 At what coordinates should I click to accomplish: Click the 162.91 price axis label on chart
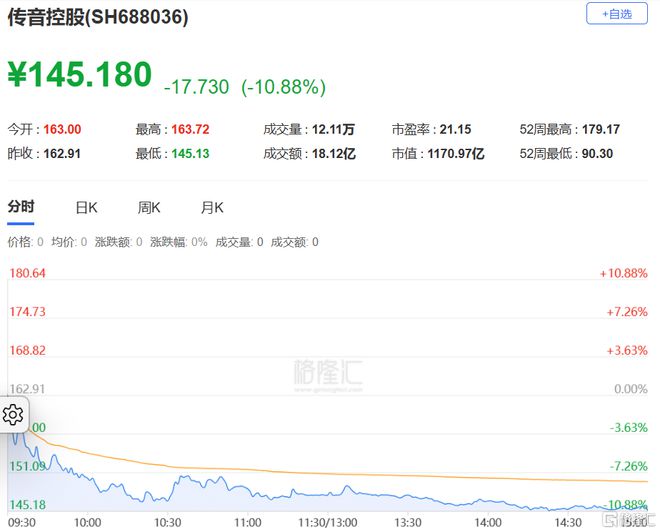tap(27, 389)
